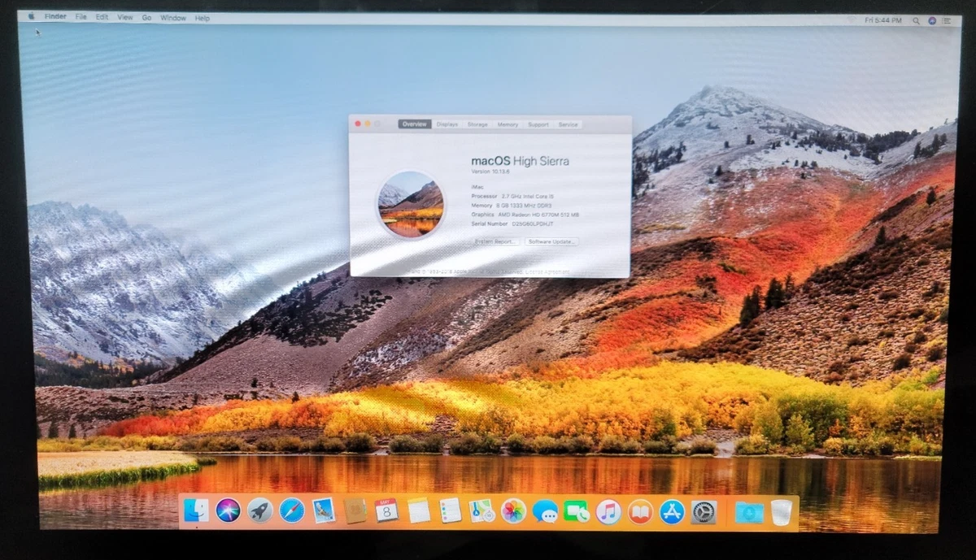Open Edit menu
This screenshot has width=976, height=560.
pyautogui.click(x=102, y=17)
